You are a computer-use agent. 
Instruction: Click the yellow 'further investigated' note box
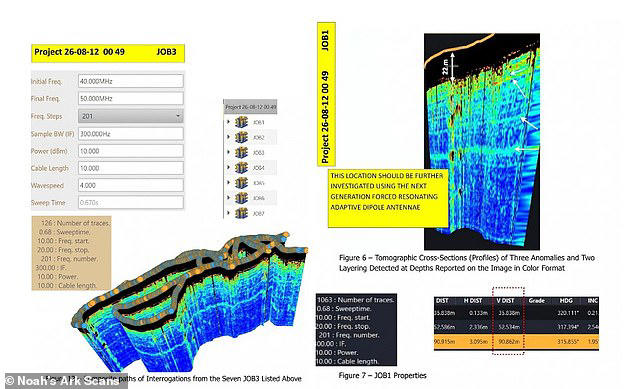pyautogui.click(x=388, y=198)
